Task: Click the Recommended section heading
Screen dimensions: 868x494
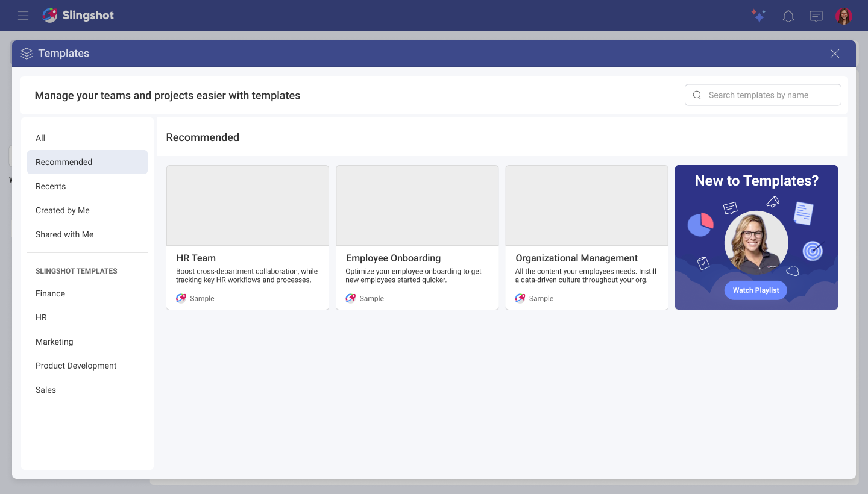Action: click(203, 137)
